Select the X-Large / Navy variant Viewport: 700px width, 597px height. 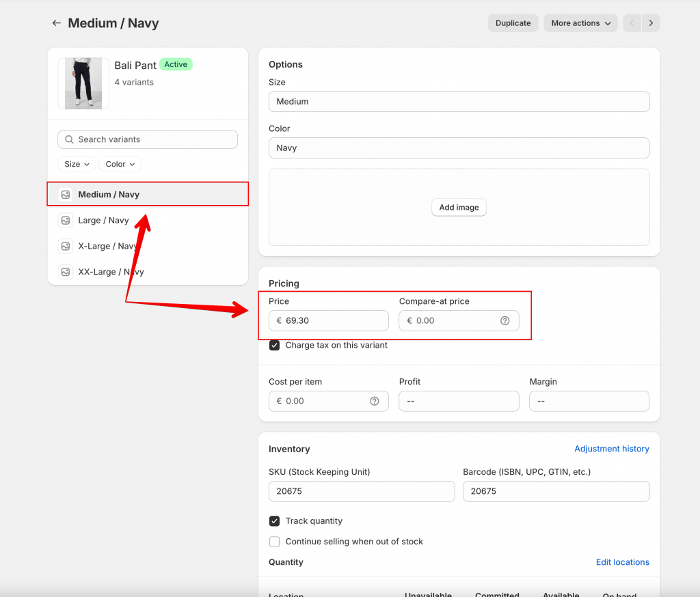148,247
